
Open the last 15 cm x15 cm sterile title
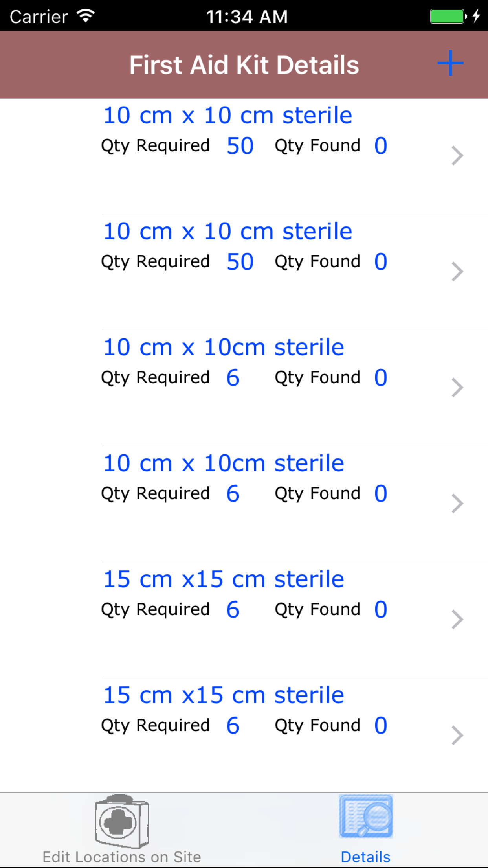[224, 695]
